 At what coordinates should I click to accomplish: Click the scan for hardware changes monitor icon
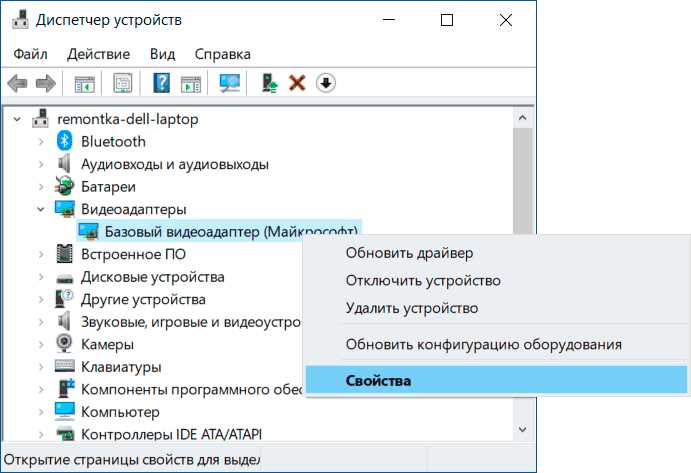[230, 83]
